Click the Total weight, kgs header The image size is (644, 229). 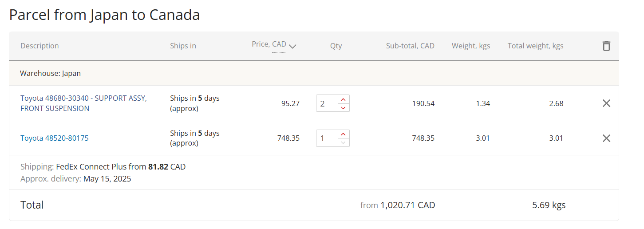pos(536,46)
